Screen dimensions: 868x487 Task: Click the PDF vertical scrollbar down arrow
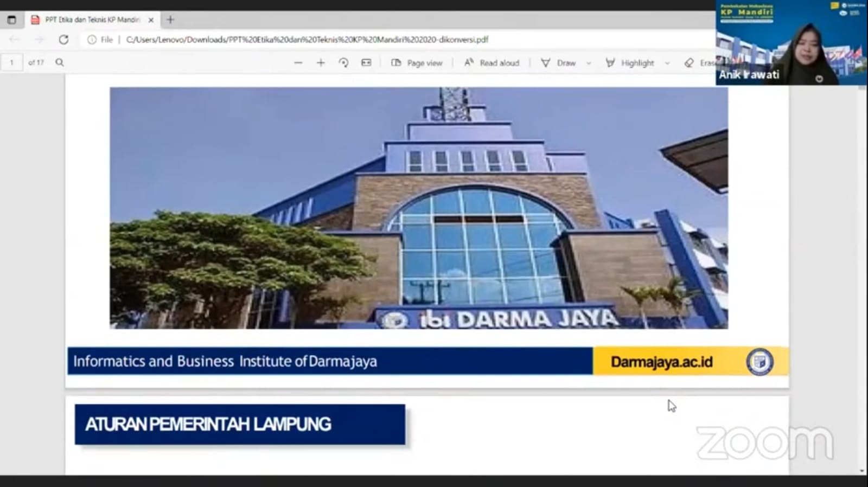click(x=863, y=471)
